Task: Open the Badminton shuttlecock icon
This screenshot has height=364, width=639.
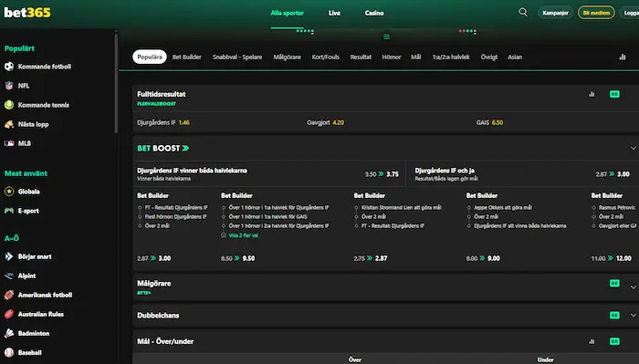Action: (9, 333)
